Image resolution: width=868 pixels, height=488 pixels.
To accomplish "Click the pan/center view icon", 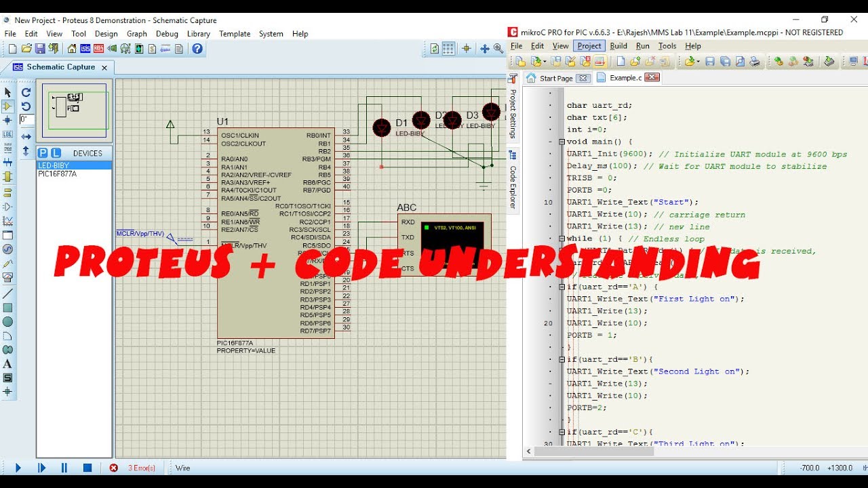I will coord(484,49).
